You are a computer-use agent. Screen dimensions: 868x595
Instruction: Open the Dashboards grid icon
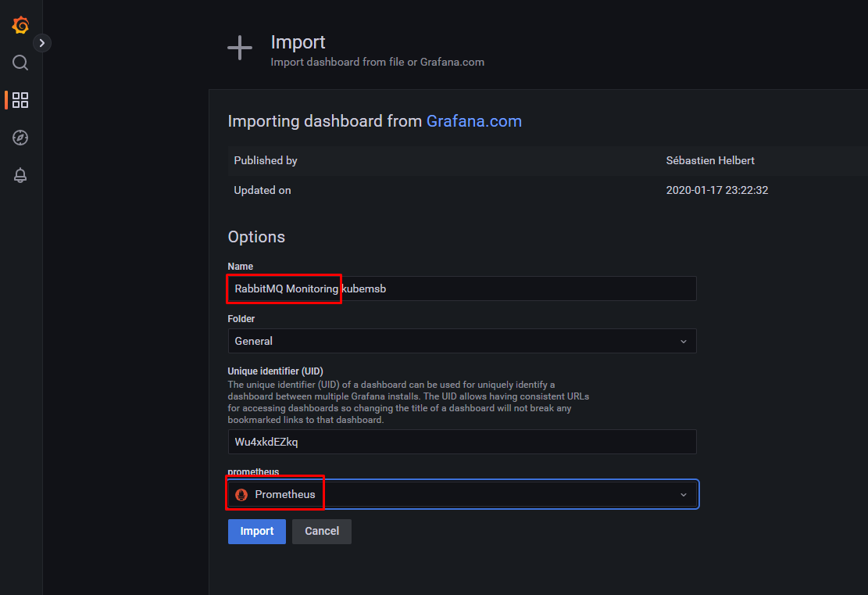20,100
